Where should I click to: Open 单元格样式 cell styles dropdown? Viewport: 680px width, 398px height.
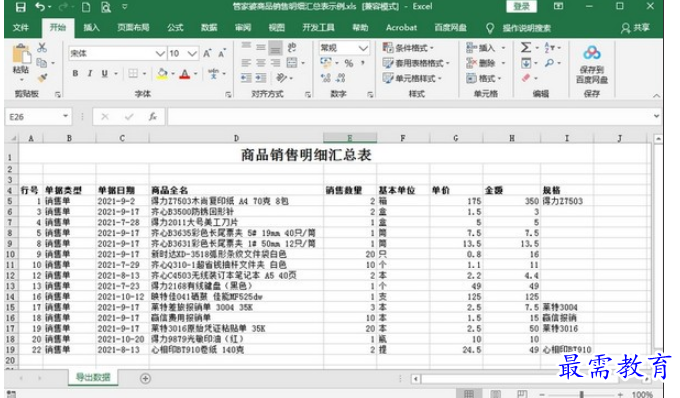coord(412,78)
